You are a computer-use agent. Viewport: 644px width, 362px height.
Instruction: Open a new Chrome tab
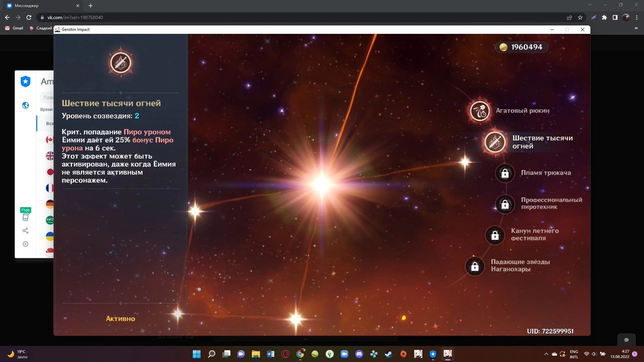pyautogui.click(x=90, y=5)
